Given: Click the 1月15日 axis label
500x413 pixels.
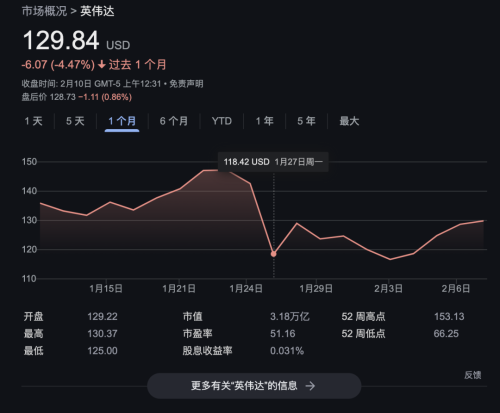Looking at the screenshot, I should click(106, 288).
